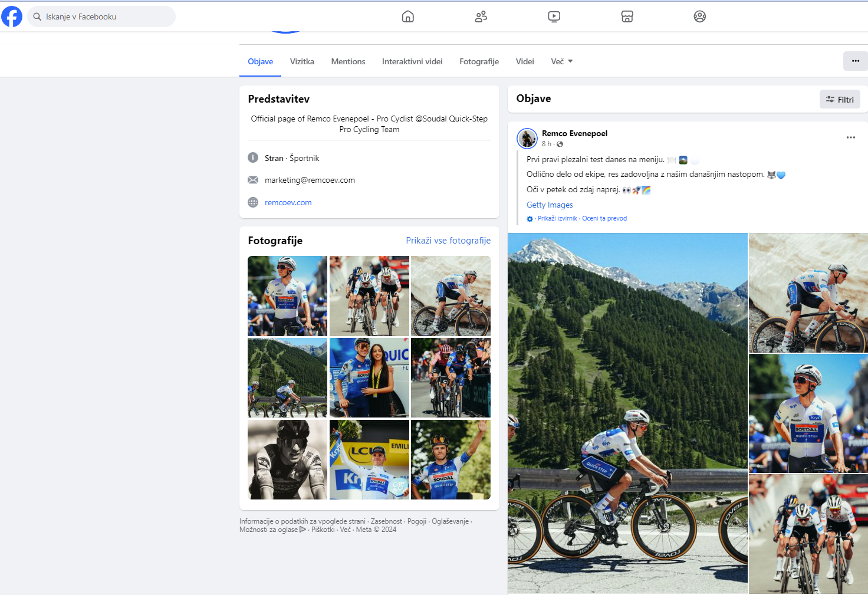Viewport: 868px width, 595px height.
Task: Click Prikaži izvirnik to show original
Action: [x=557, y=218]
